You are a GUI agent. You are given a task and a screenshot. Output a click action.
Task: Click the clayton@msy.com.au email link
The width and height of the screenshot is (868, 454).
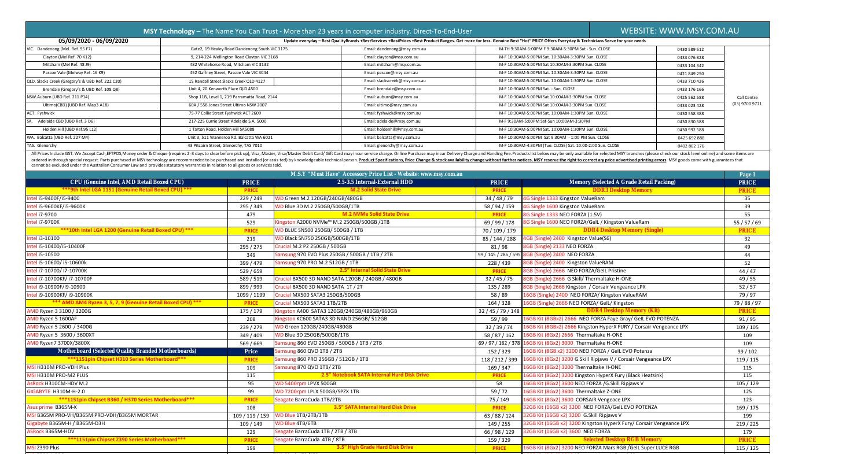coord(392,56)
